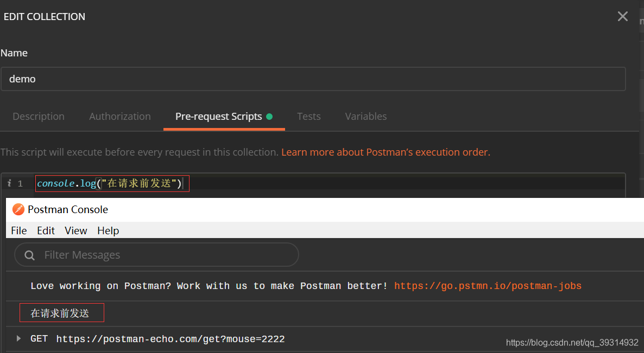
Task: Focus the Filter Messages search field
Action: click(156, 255)
